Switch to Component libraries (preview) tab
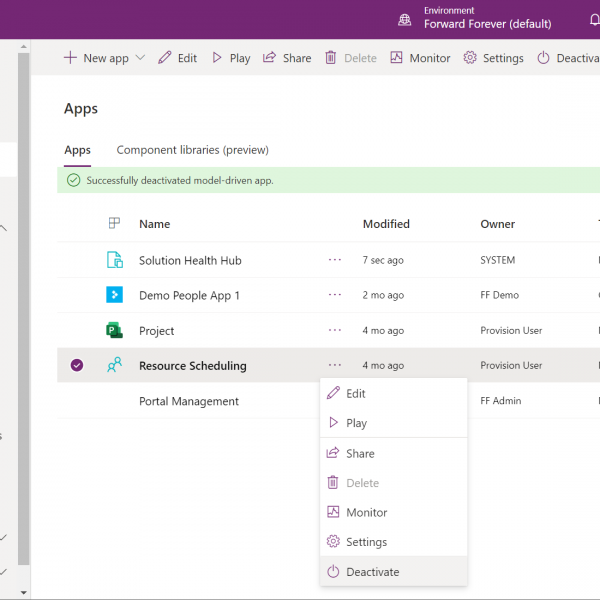 click(x=192, y=150)
